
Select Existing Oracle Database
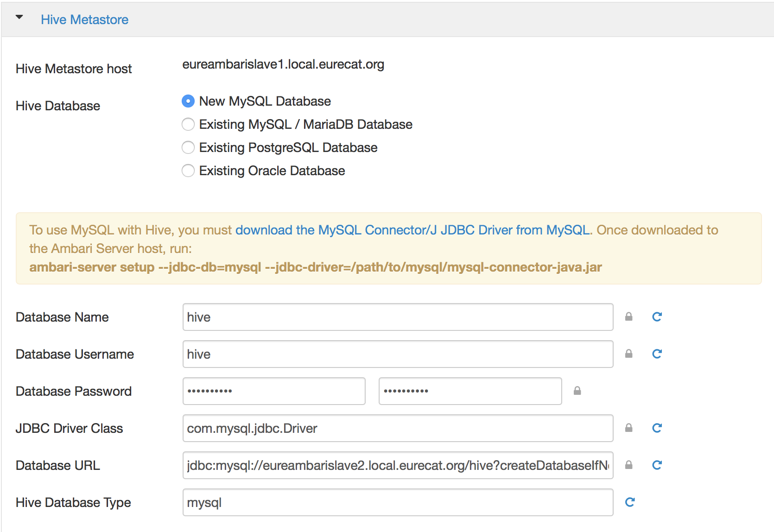pyautogui.click(x=188, y=171)
